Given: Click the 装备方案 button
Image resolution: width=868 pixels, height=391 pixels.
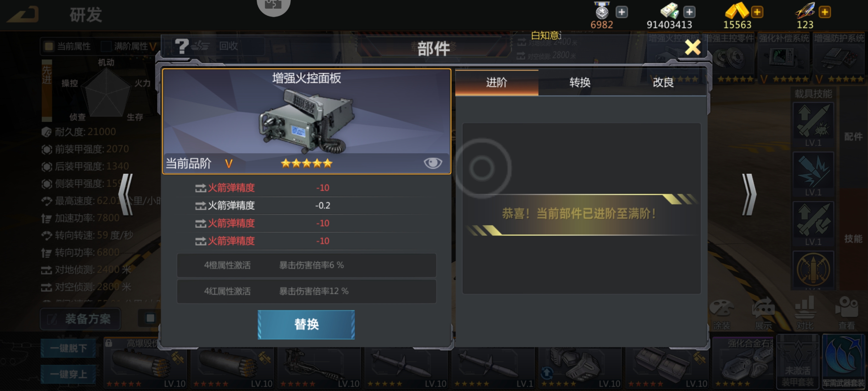Looking at the screenshot, I should (x=81, y=319).
